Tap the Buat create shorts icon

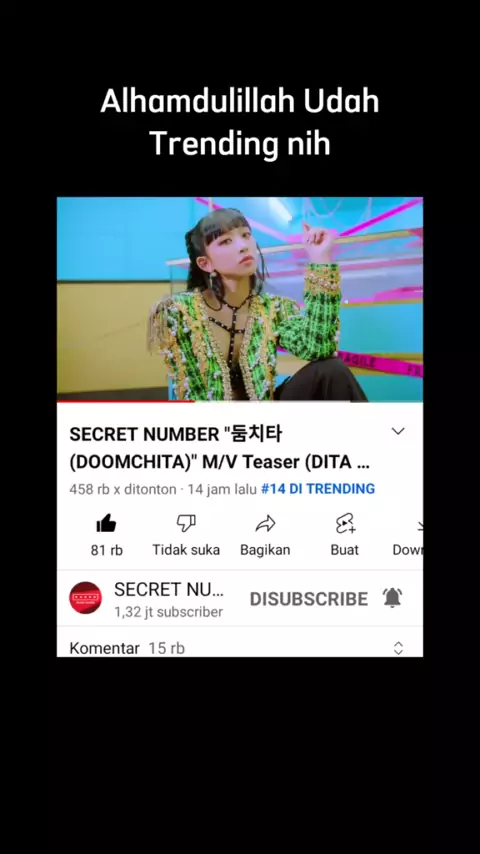pos(345,523)
